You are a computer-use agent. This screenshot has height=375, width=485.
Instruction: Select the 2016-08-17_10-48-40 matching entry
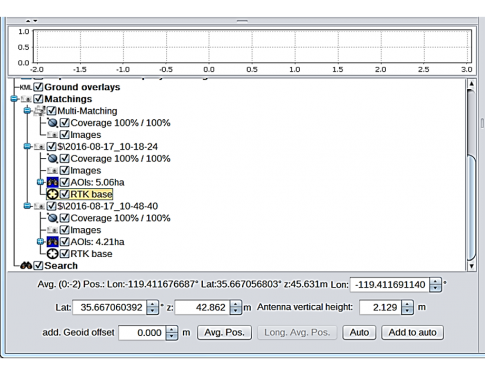(x=108, y=206)
